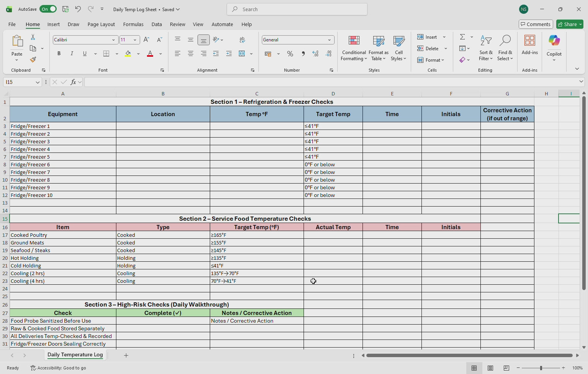Expand the font size dropdown
Image resolution: width=588 pixels, height=374 pixels.
tap(135, 40)
